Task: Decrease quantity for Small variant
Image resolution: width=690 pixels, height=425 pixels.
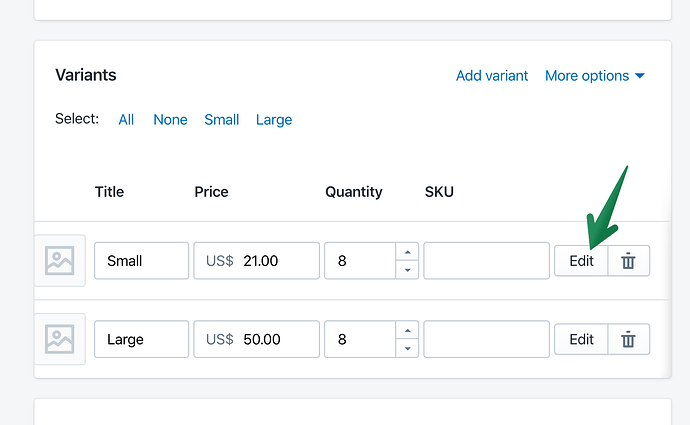Action: coord(407,270)
